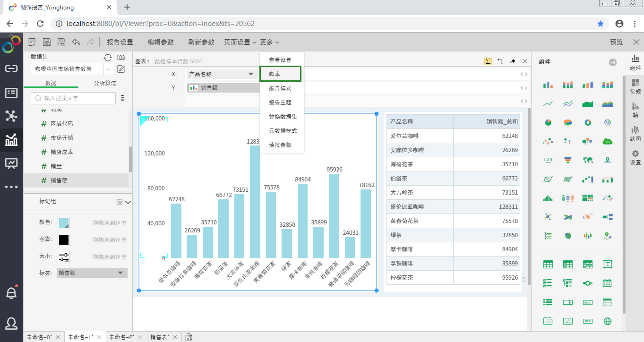Refresh the dataset with the circular arrows icon
Image resolution: width=644 pixels, height=342 pixels.
point(108,57)
